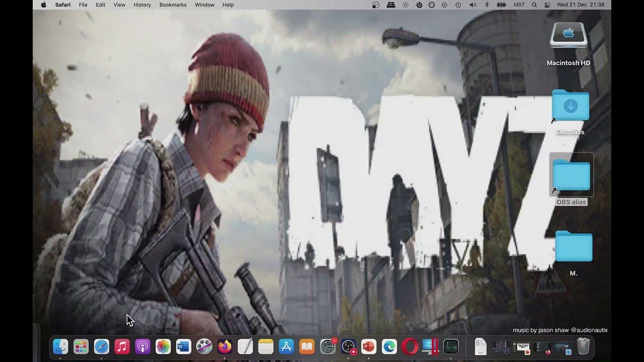Open the Opera browser in Dock
The image size is (644, 362).
click(x=410, y=346)
